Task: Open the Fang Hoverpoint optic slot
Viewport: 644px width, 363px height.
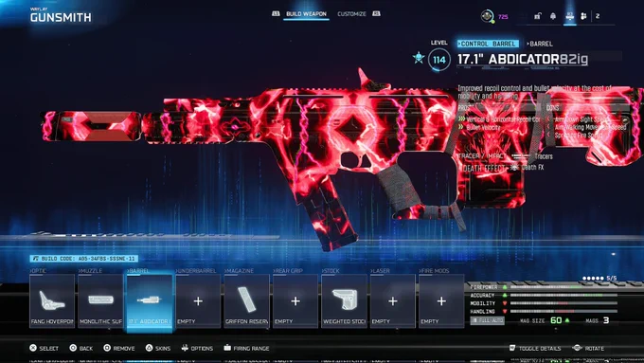Action: pos(52,301)
